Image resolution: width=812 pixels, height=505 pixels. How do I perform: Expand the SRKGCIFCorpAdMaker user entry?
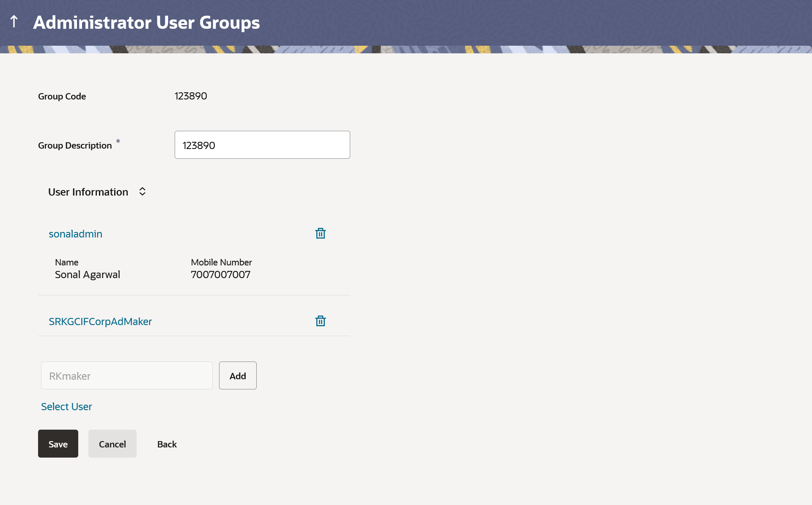[100, 322]
